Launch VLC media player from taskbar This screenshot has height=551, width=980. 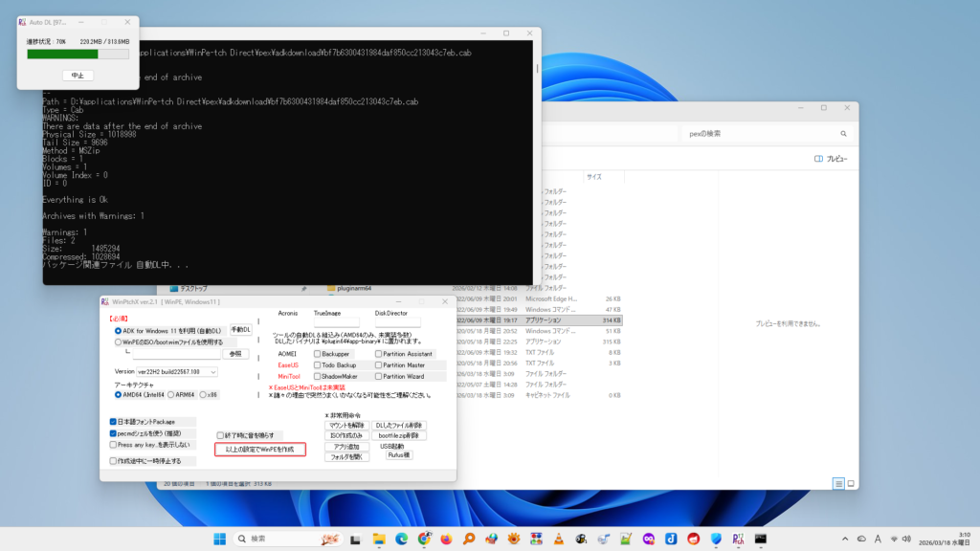pyautogui.click(x=558, y=539)
